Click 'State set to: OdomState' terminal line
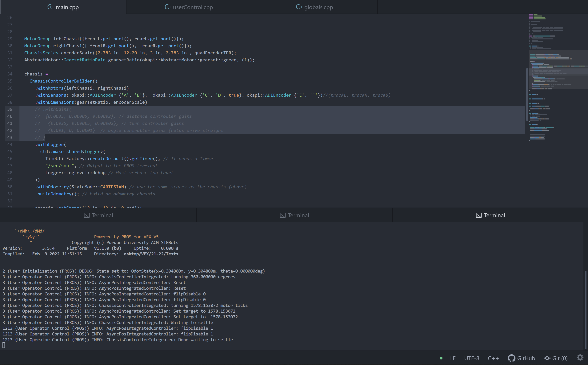This screenshot has height=365, width=588. coord(134,271)
